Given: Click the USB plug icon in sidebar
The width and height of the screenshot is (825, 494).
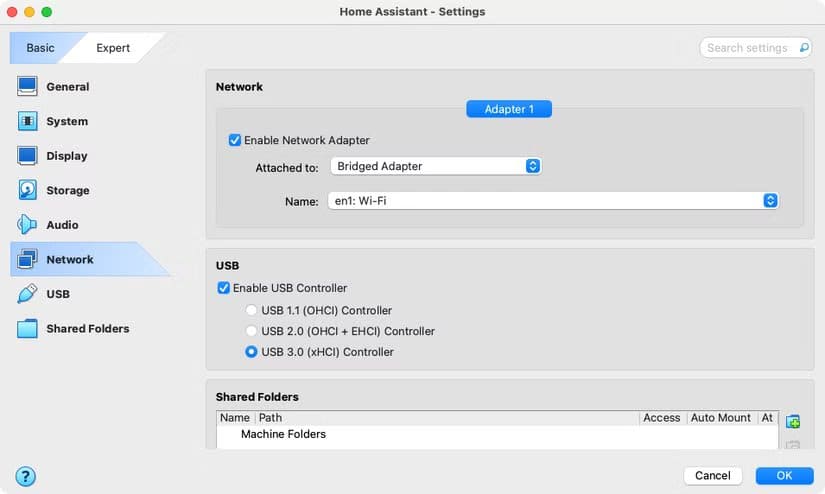Looking at the screenshot, I should pyautogui.click(x=28, y=294).
